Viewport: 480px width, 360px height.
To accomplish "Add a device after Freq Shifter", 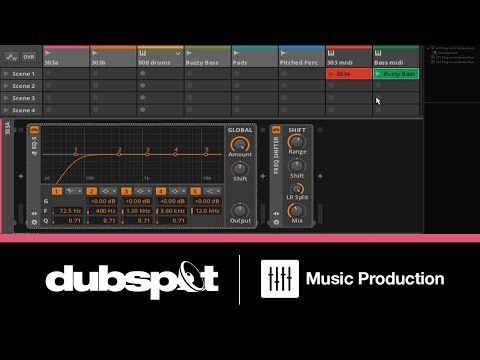I will tap(320, 176).
